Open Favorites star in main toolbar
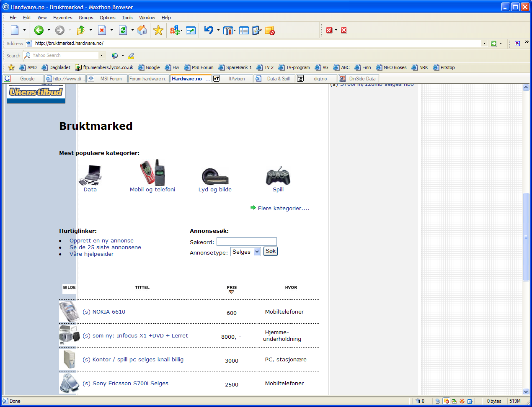Image resolution: width=532 pixels, height=407 pixels. (158, 30)
